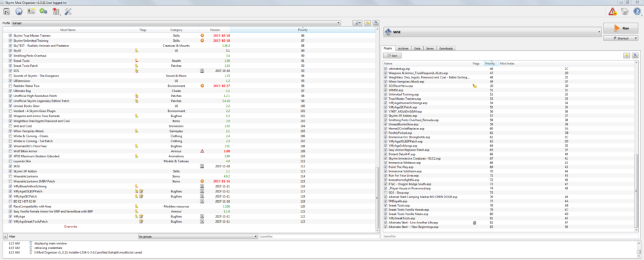Uncheck the Skyrim True Master Trainers mod
The height and width of the screenshot is (260, 644).
point(10,36)
